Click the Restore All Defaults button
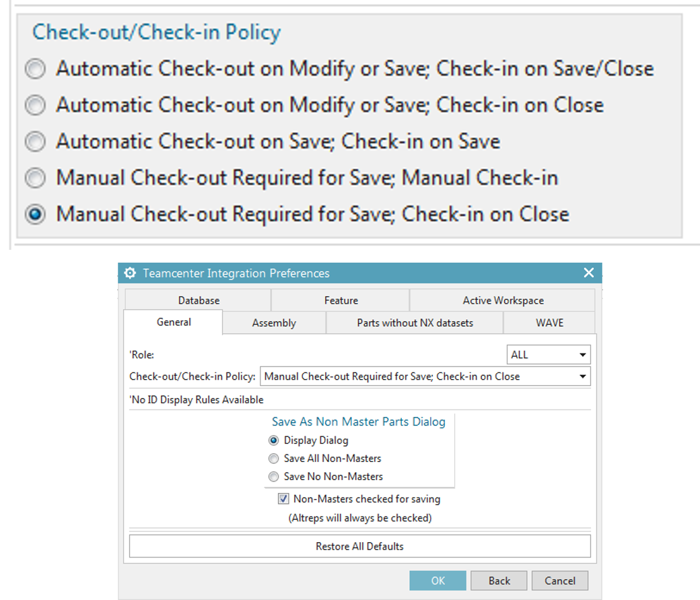 click(359, 545)
